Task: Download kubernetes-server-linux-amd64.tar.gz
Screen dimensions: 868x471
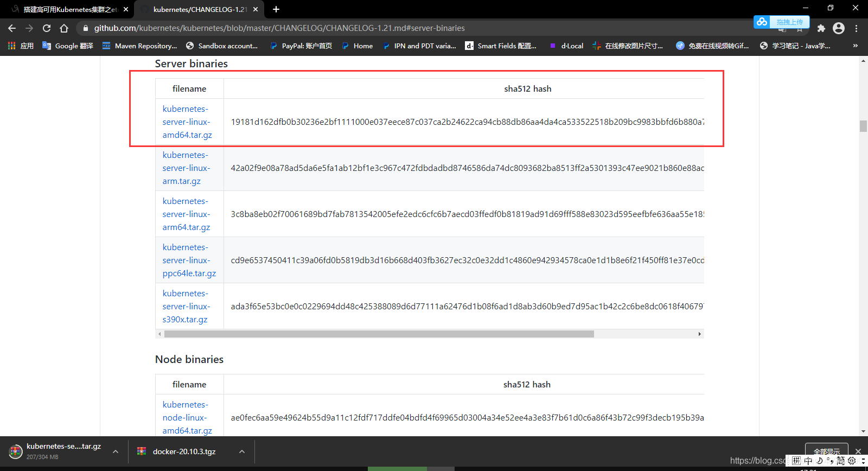Action: [187, 122]
